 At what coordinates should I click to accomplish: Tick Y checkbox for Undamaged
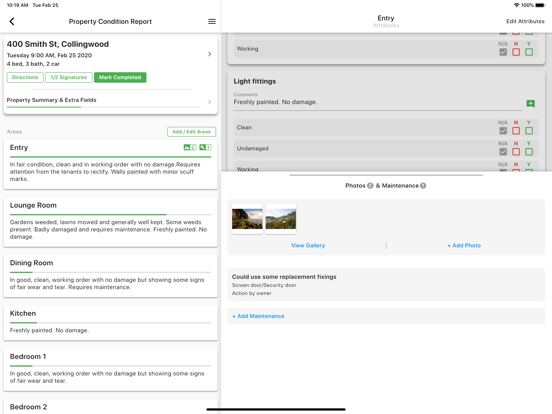pyautogui.click(x=529, y=152)
